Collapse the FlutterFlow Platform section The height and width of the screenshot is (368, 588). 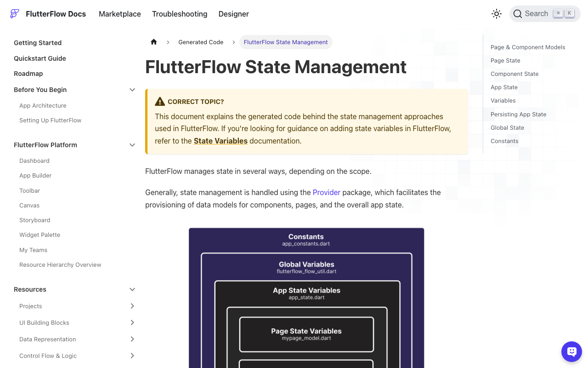tap(132, 145)
